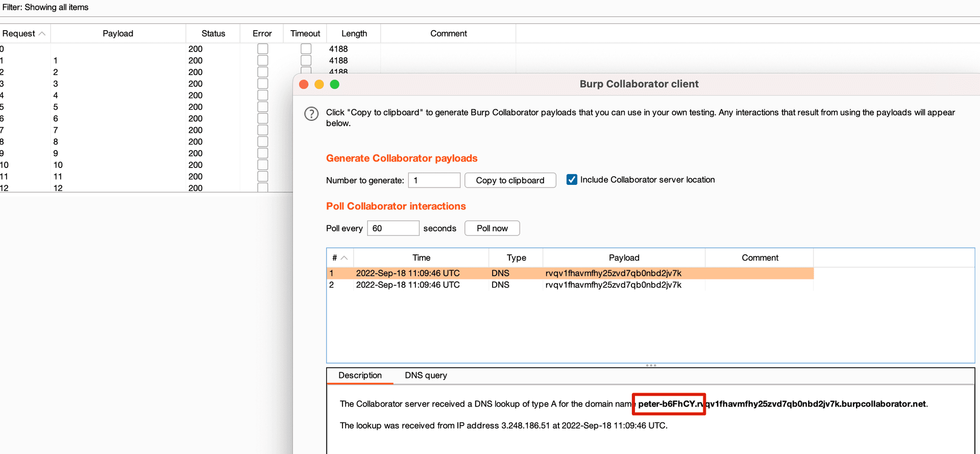Select Collaborator interaction row number 2
The height and width of the screenshot is (454, 980).
tap(570, 285)
